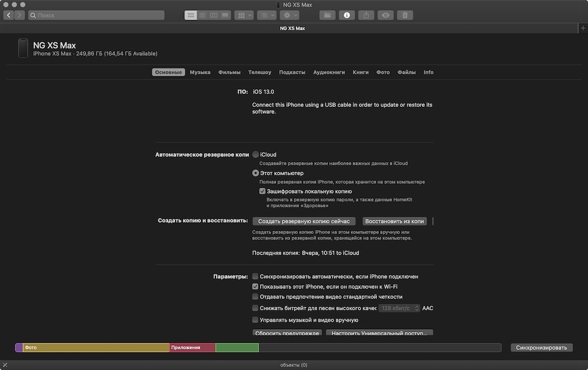This screenshot has height=370, width=588.
Task: Open the gear action menu dropdown
Action: 289,15
